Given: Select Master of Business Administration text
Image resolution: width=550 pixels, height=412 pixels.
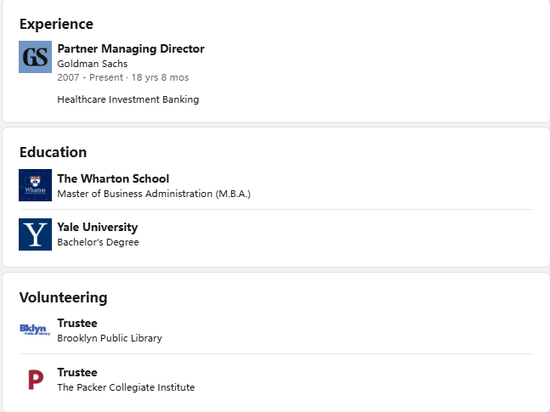Looking at the screenshot, I should [x=154, y=194].
